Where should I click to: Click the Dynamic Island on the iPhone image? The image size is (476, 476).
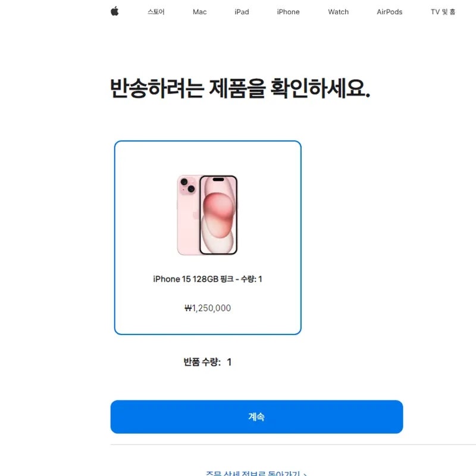point(218,180)
